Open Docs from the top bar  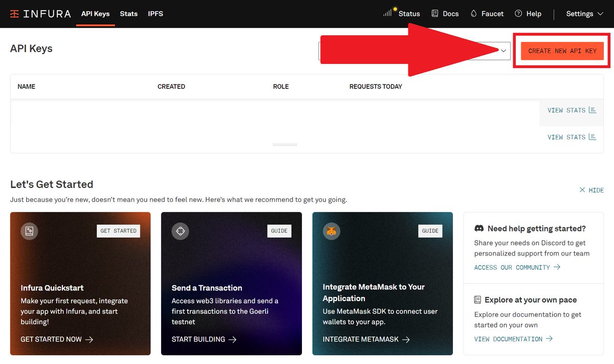point(451,14)
